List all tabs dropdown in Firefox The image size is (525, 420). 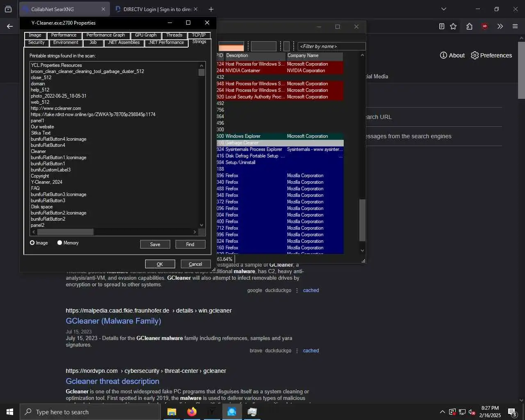pos(443,9)
